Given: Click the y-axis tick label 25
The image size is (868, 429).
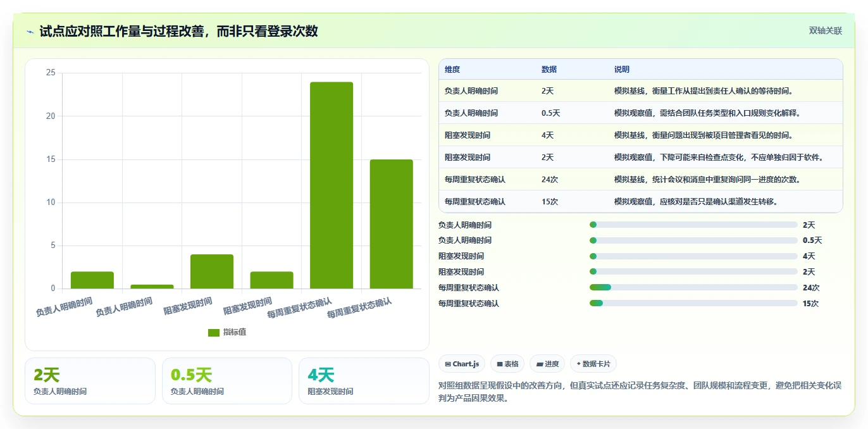Looking at the screenshot, I should [x=51, y=73].
